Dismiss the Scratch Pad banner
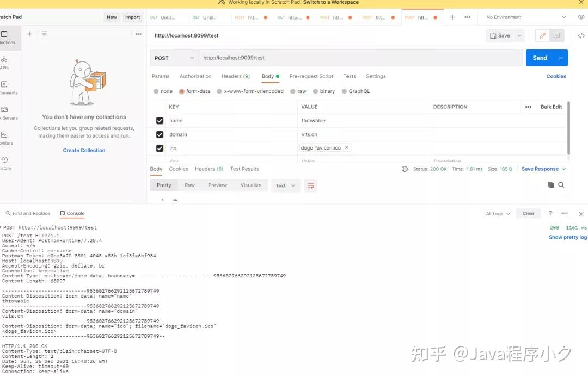 (x=581, y=3)
